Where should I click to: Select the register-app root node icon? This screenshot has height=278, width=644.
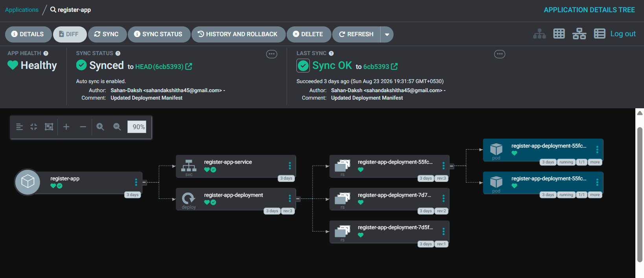[x=28, y=182]
